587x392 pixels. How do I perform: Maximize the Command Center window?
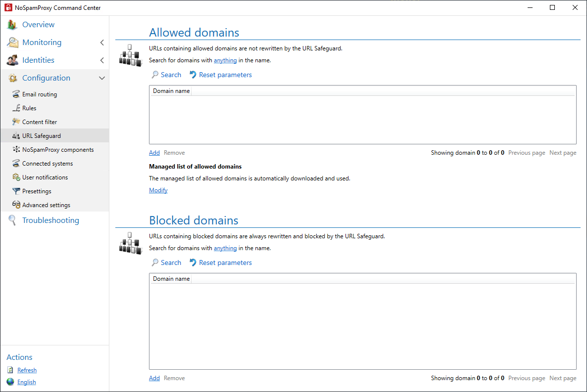point(552,7)
